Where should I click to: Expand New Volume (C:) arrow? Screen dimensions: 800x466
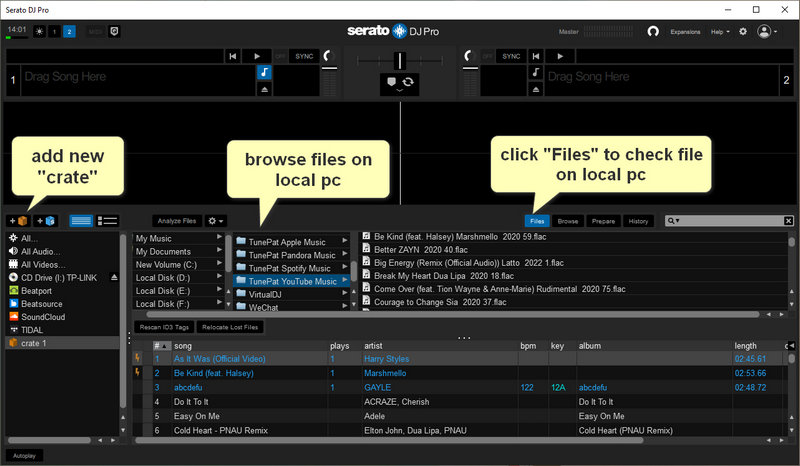(x=219, y=263)
